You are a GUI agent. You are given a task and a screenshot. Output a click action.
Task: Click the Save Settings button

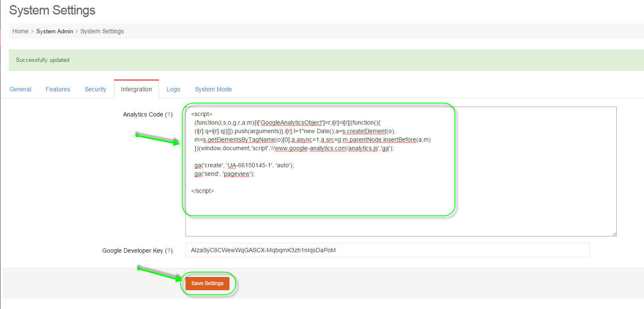tap(207, 283)
